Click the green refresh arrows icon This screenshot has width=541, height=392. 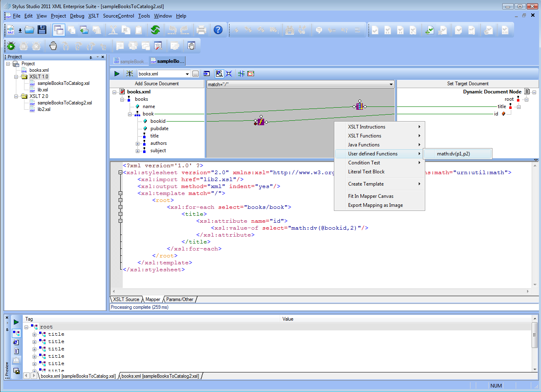pyautogui.click(x=155, y=30)
